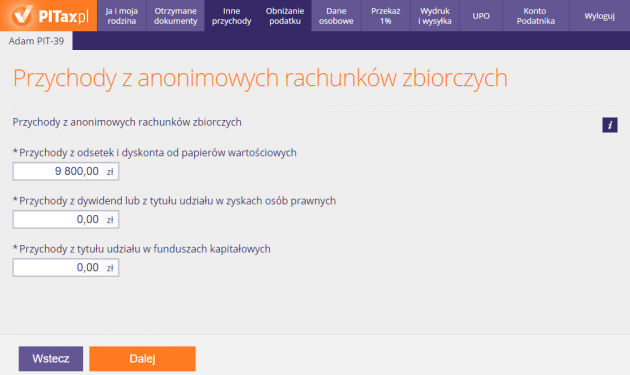Click label Przychody z dywidend lub udziału w zyskach
The width and height of the screenshot is (630, 375).
[174, 201]
